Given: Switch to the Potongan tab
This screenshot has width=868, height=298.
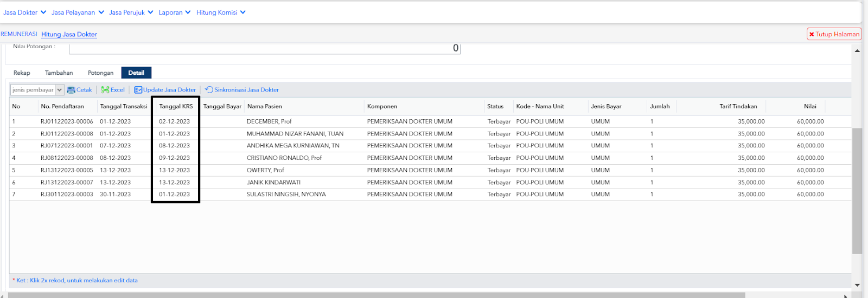Looking at the screenshot, I should point(100,73).
